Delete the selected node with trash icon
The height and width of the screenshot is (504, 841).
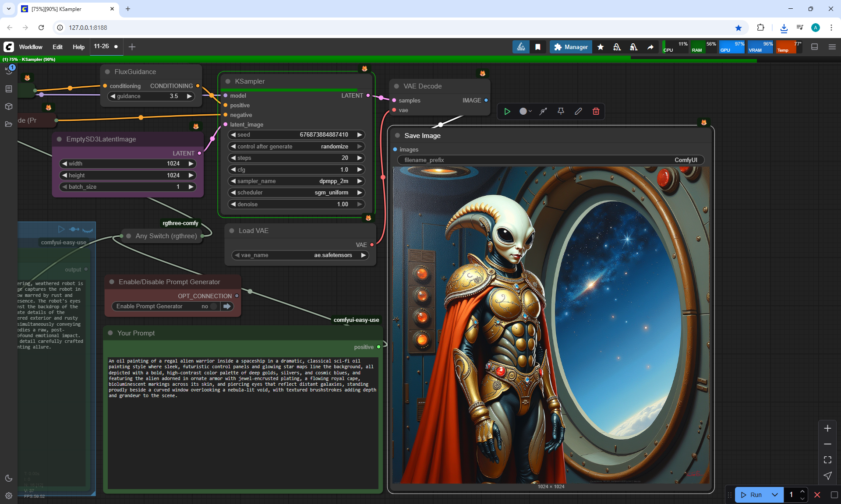pyautogui.click(x=596, y=111)
